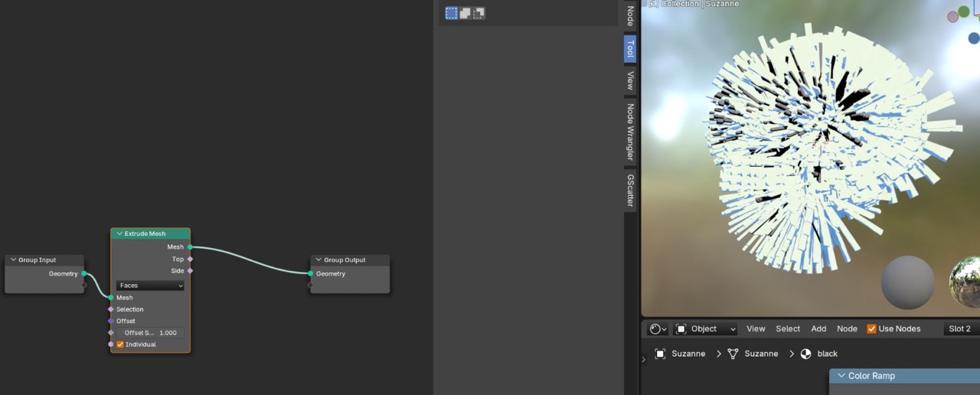The height and width of the screenshot is (395, 980).
Task: Switch to the Tool sidebar tab
Action: pyautogui.click(x=630, y=49)
